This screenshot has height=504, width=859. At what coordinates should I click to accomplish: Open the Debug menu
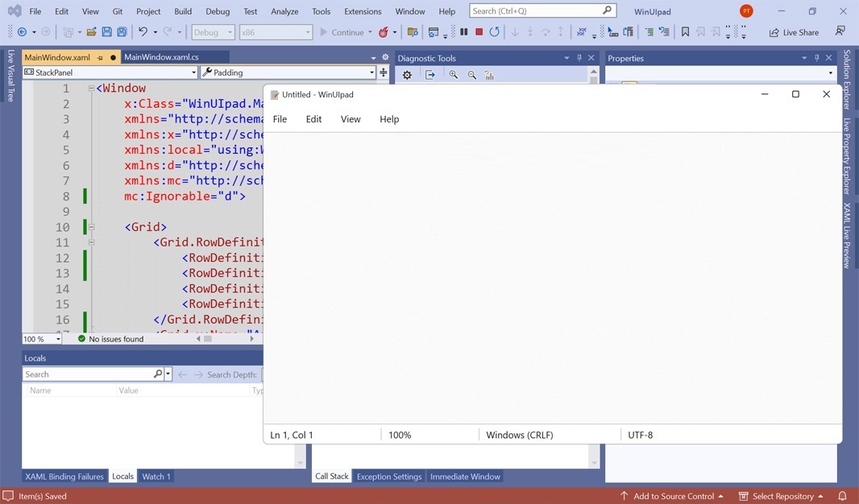pos(217,11)
